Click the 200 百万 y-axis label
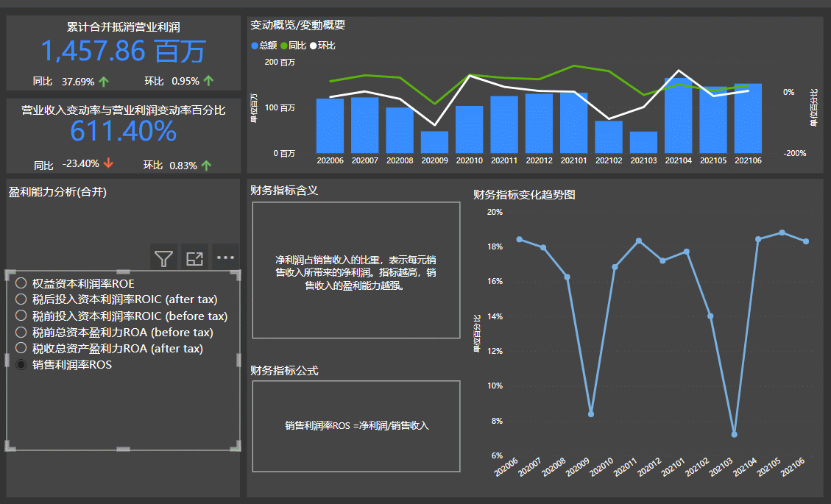This screenshot has width=831, height=504. click(x=280, y=62)
